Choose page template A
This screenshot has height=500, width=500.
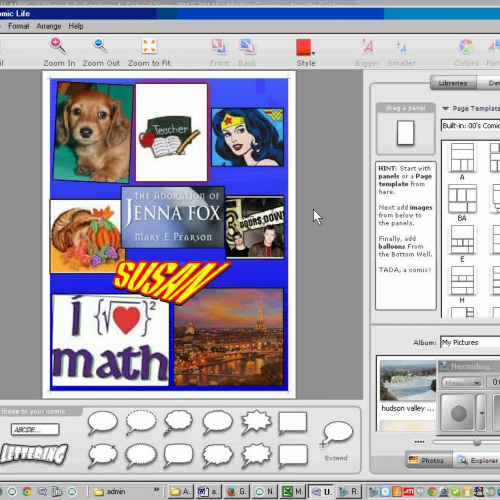pyautogui.click(x=462, y=157)
